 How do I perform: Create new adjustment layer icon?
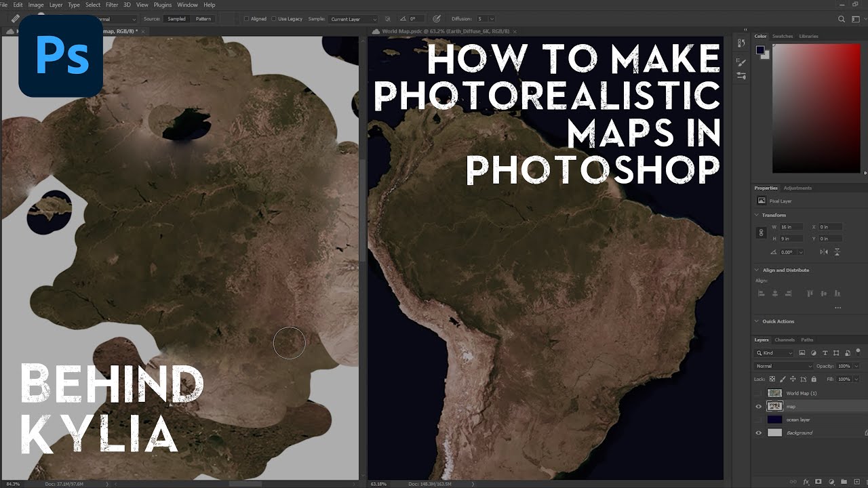coord(831,482)
